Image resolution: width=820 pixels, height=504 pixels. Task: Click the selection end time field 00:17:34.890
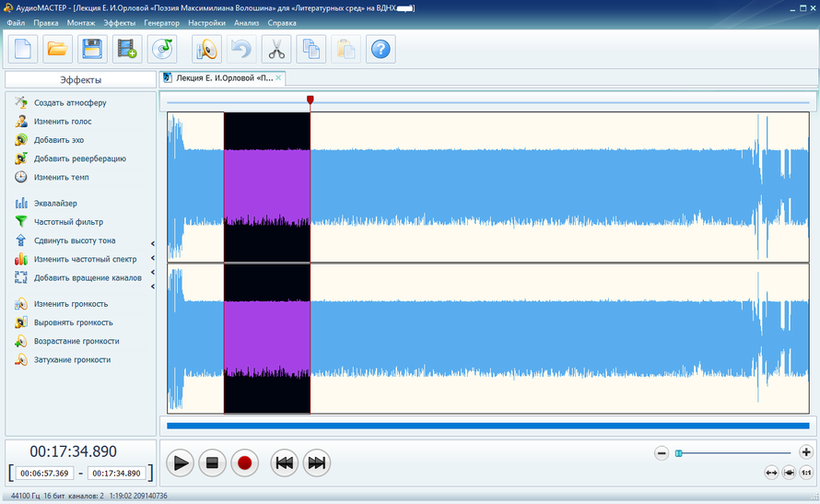[x=117, y=474]
